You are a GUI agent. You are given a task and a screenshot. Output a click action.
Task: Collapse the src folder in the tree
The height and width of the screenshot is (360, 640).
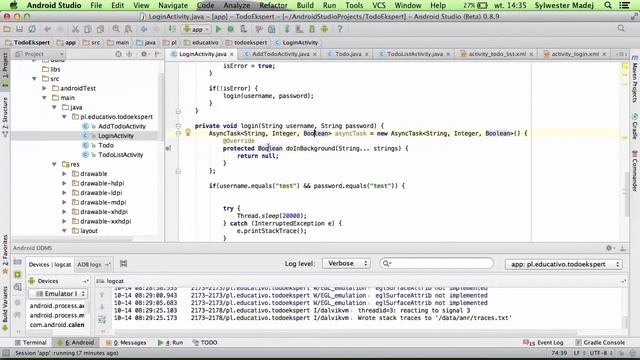[x=34, y=78]
